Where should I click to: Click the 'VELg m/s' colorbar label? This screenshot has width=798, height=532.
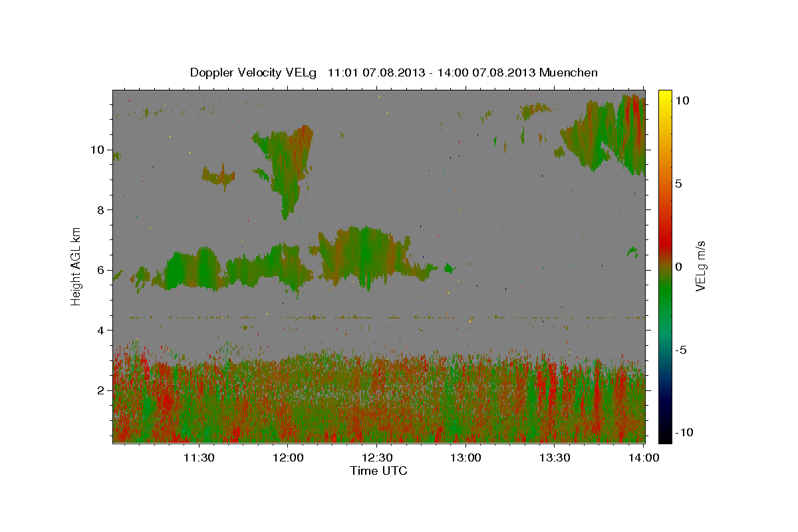[700, 265]
